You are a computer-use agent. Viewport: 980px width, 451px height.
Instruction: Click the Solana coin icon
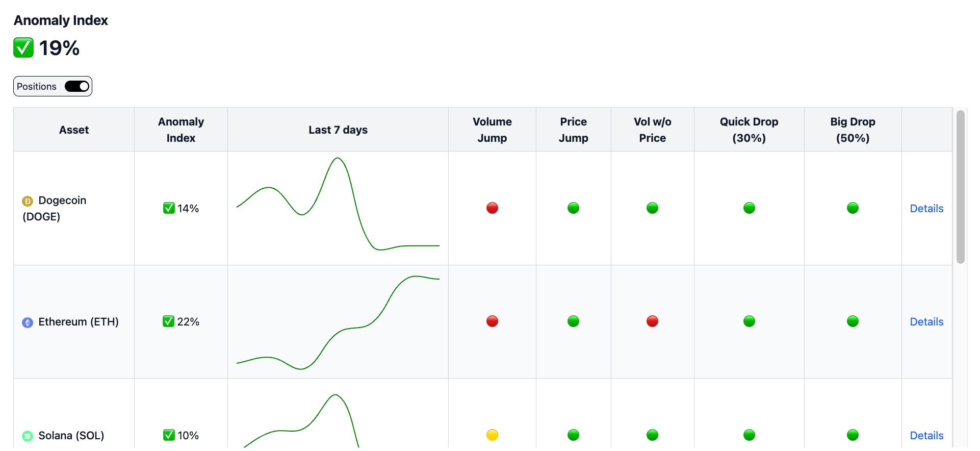pos(28,436)
